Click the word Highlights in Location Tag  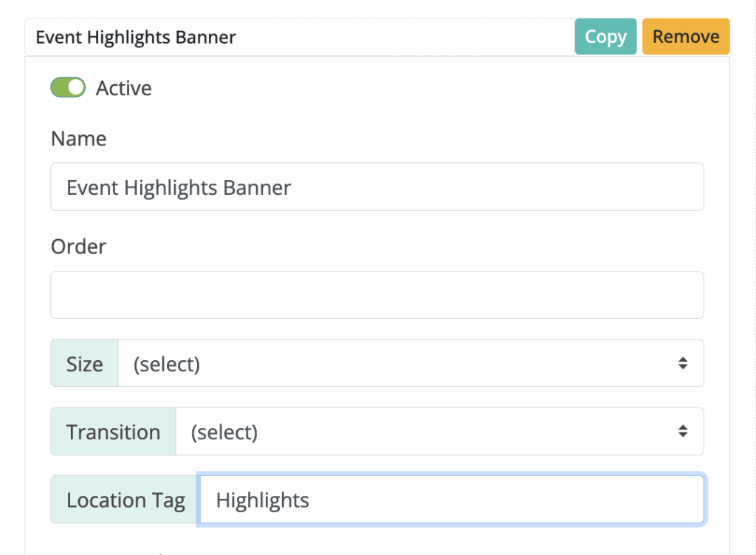point(263,500)
